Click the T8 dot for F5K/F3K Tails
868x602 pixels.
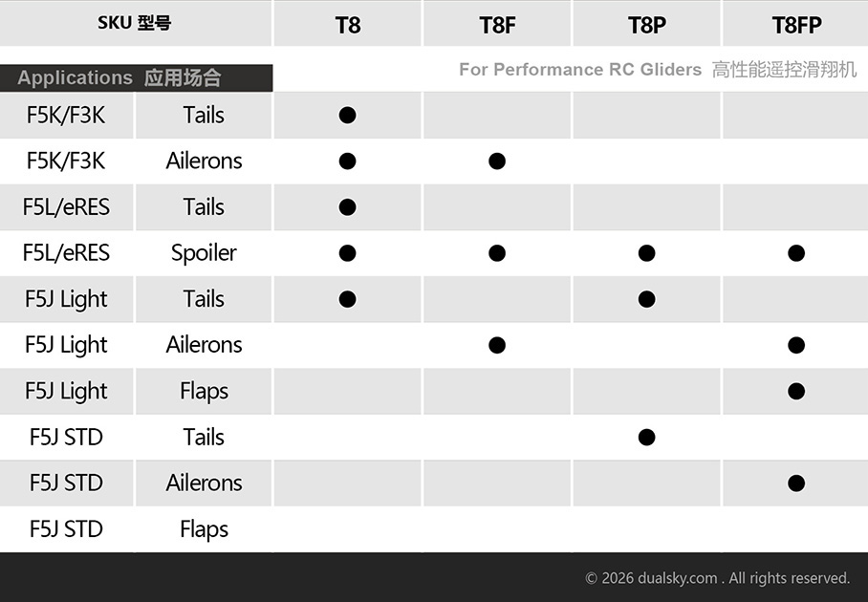tap(347, 116)
